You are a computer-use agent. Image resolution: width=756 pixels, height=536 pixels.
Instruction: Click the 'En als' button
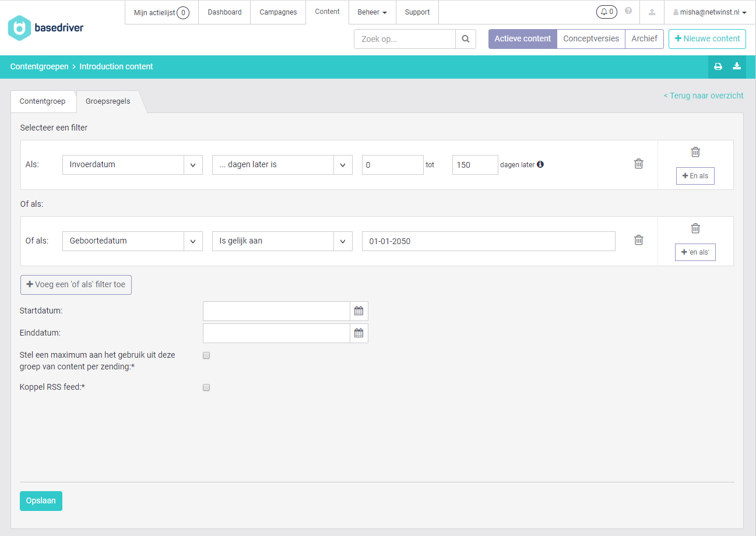695,176
